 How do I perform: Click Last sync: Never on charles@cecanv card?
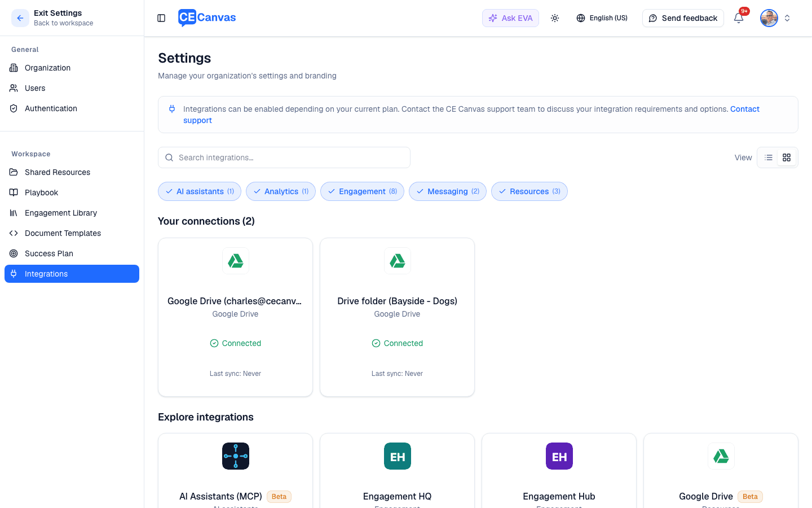[x=235, y=374]
